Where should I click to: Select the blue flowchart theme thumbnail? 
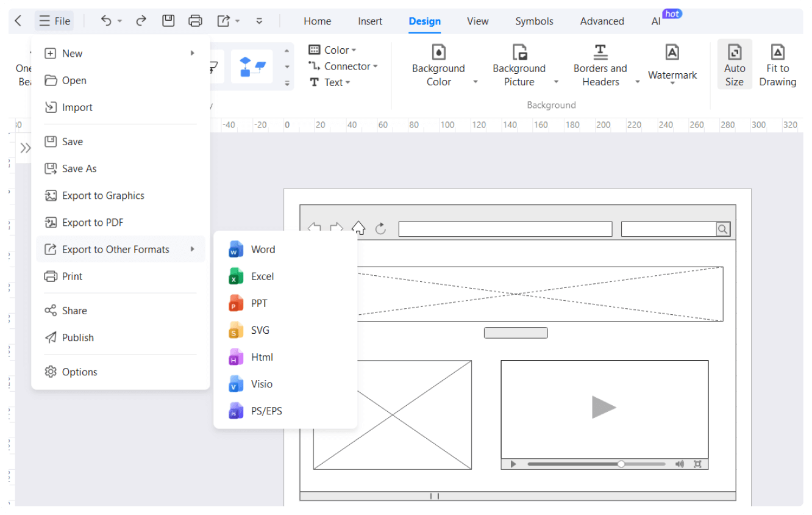(x=252, y=67)
